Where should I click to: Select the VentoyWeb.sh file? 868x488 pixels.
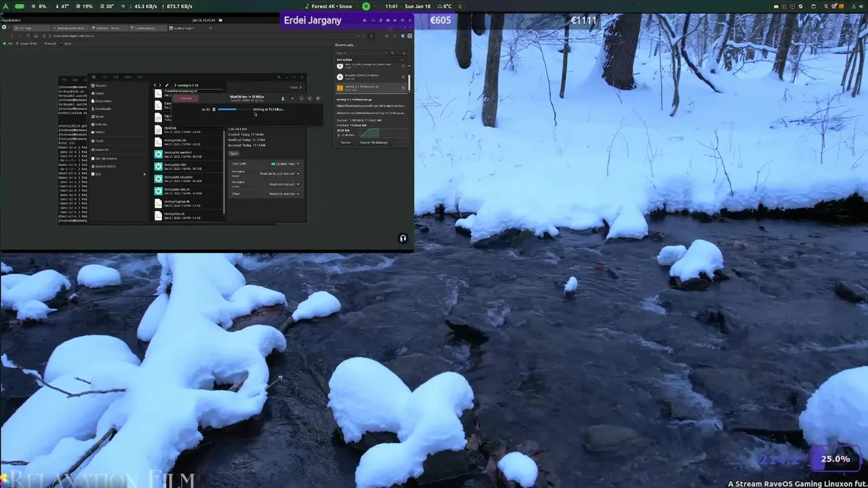187,216
